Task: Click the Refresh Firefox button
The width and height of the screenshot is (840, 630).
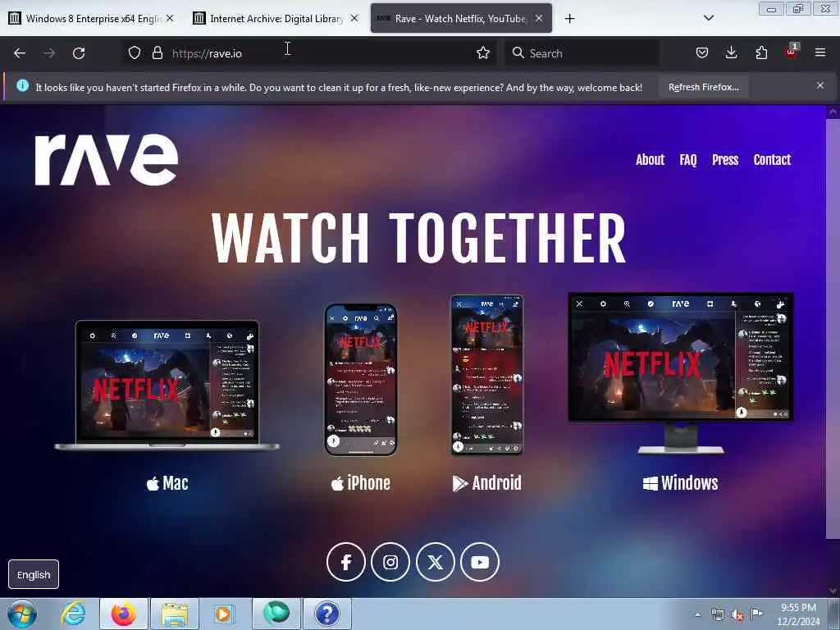Action: 703,87
